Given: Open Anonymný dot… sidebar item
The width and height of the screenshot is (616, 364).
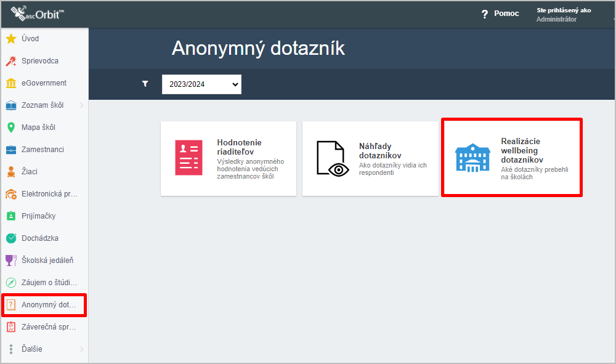Looking at the screenshot, I should (44, 305).
